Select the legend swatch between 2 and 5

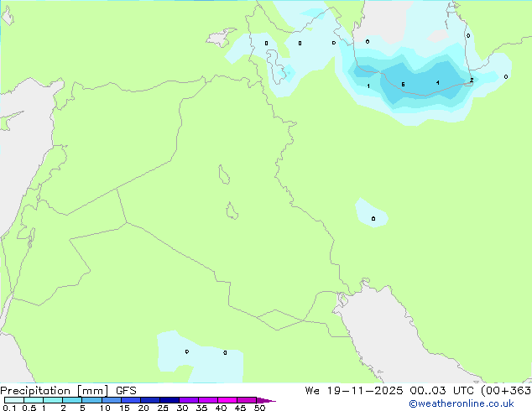72,400
